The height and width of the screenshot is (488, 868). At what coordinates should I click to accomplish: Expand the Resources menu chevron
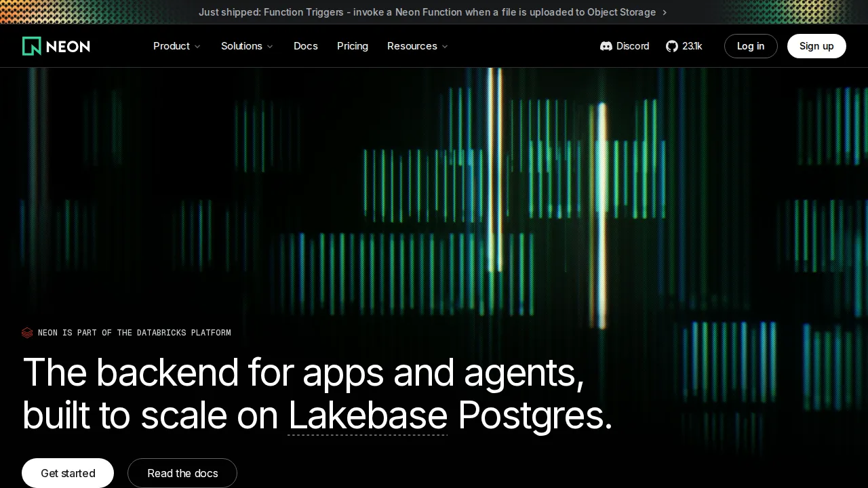click(x=445, y=47)
